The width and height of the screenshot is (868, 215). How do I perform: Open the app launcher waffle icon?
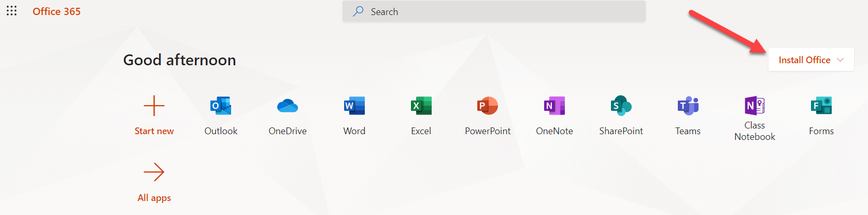pos(11,11)
